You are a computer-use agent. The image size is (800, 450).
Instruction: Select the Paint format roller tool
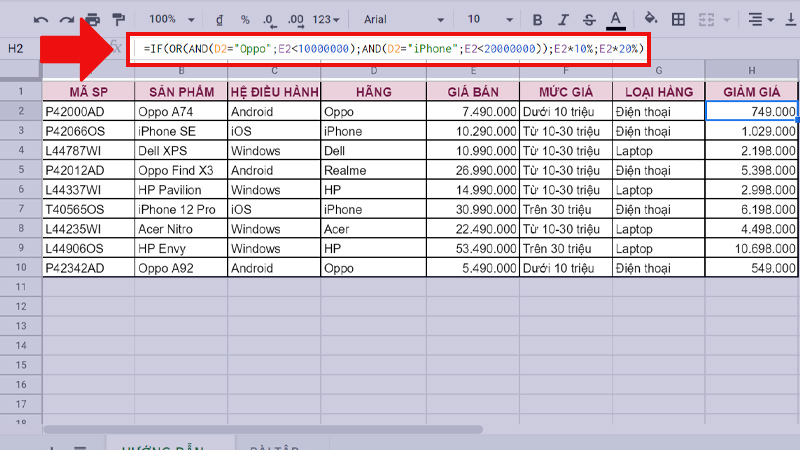pyautogui.click(x=119, y=19)
